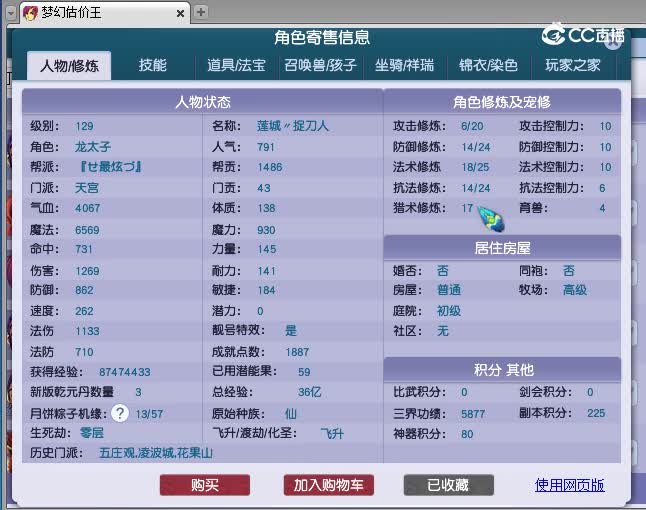The image size is (646, 510).
Task: Click the 魔力 value 930
Action: (x=266, y=230)
